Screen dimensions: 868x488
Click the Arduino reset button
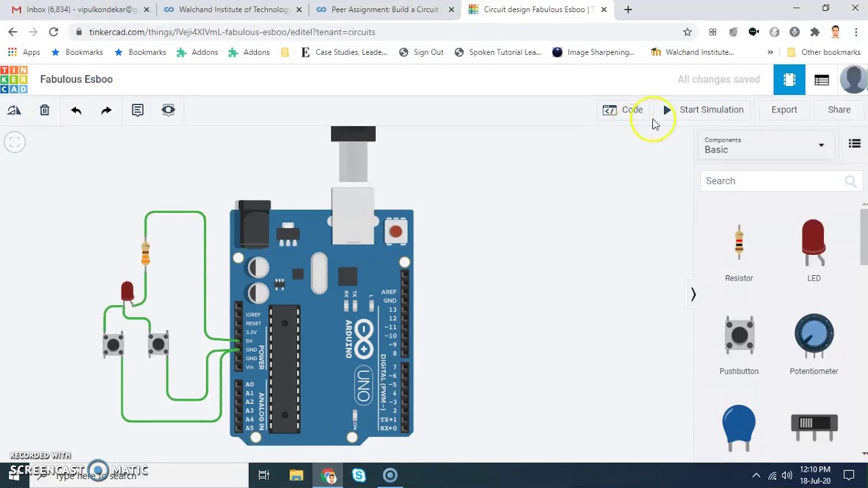pyautogui.click(x=395, y=232)
